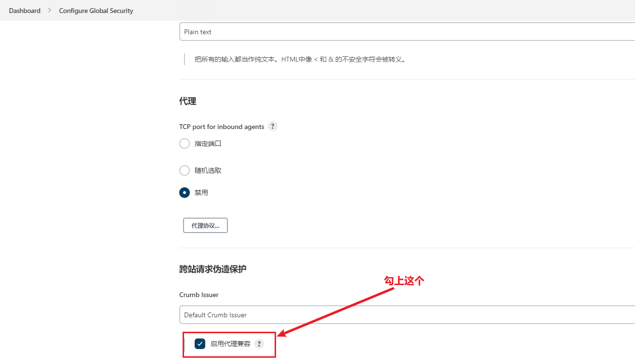The image size is (635, 364).
Task: Select the 随机选取 radio option
Action: coord(185,170)
